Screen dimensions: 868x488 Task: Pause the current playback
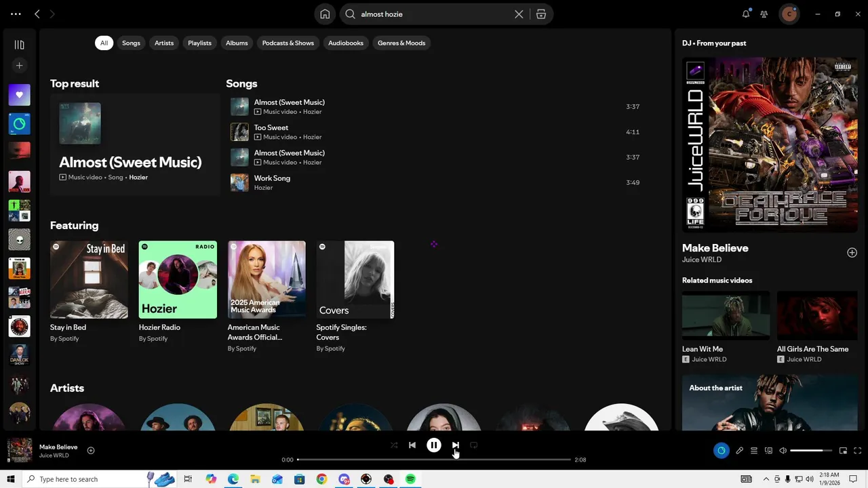434,445
